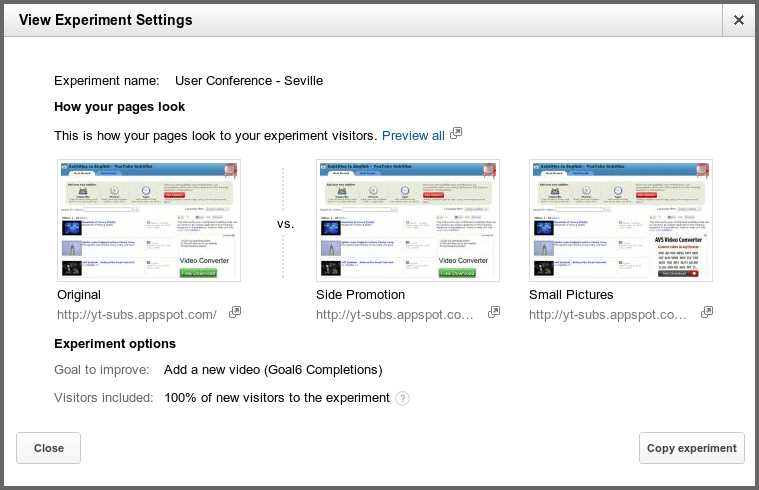Open Side Promotion in new window icon

click(x=494, y=313)
